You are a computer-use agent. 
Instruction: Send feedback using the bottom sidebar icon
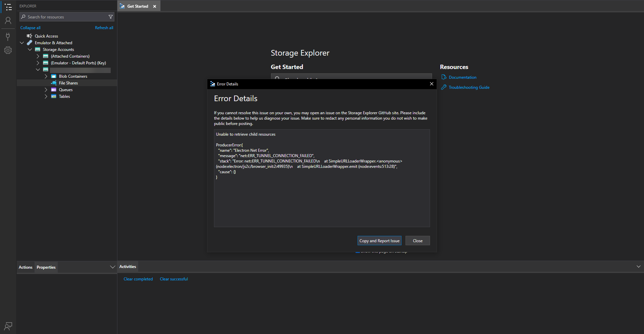tap(8, 326)
